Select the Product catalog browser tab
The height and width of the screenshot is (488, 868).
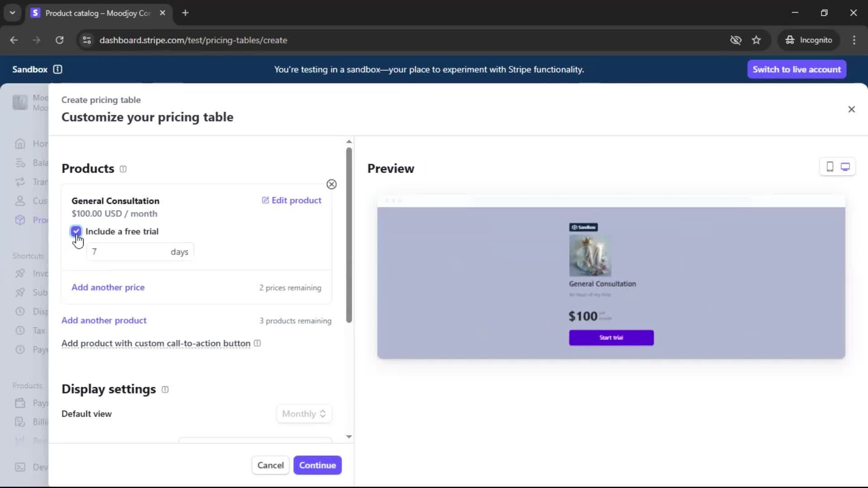97,13
